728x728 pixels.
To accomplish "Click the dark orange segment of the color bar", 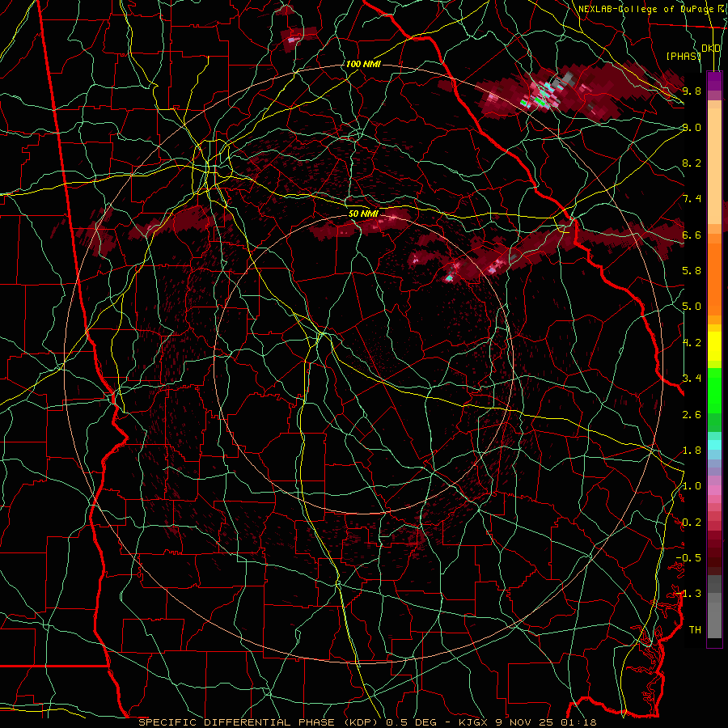I will 714,280.
